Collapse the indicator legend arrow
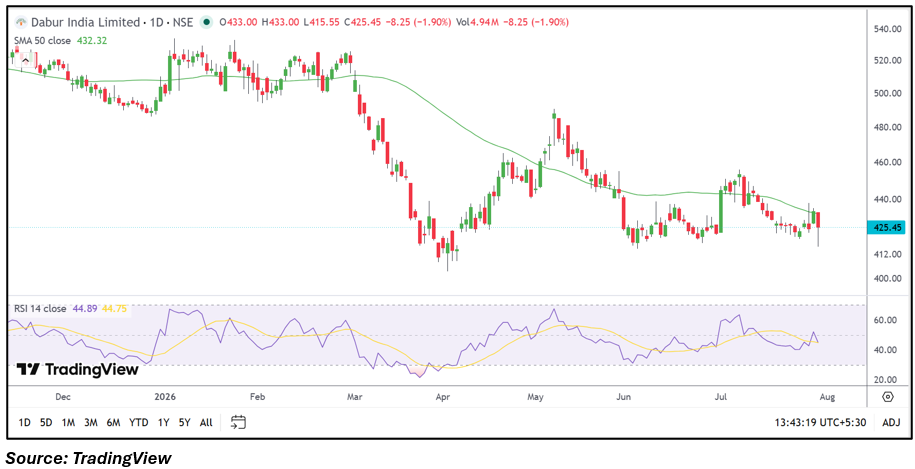The width and height of the screenshot is (915, 469). coord(26,60)
